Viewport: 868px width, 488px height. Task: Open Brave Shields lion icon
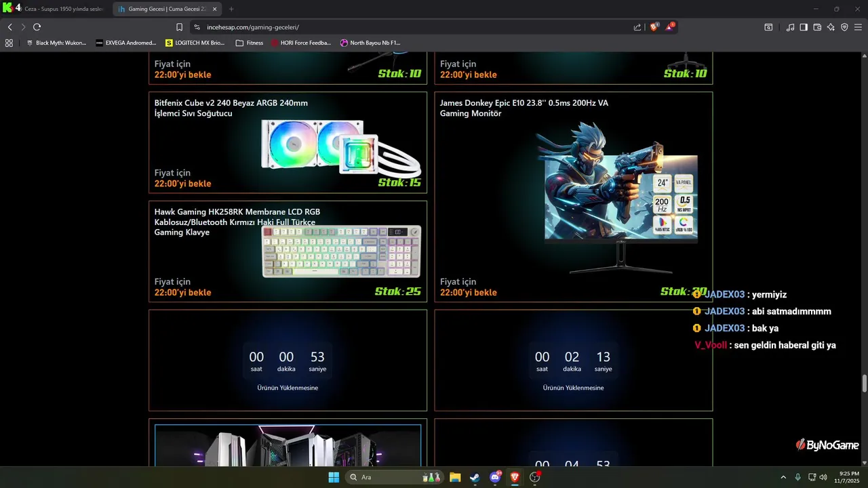coord(654,27)
